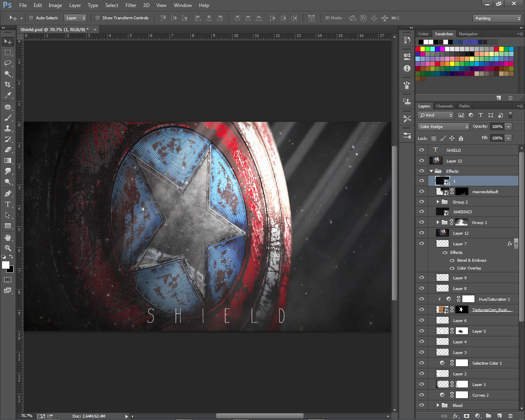
Task: Select the Zoom tool
Action: [x=8, y=248]
